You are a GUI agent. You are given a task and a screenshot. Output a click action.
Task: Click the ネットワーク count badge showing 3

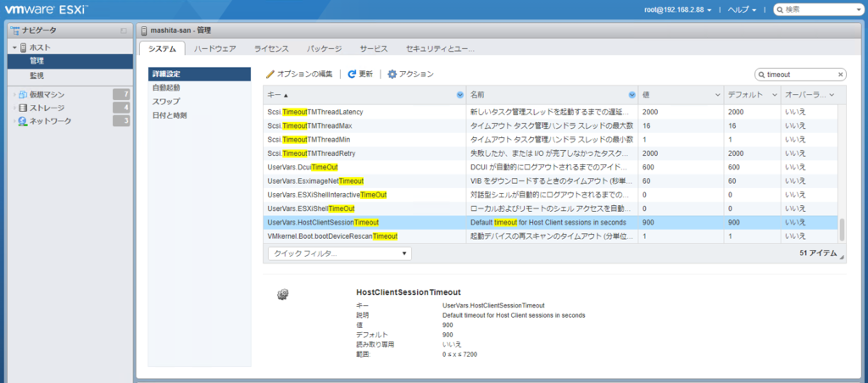[121, 120]
